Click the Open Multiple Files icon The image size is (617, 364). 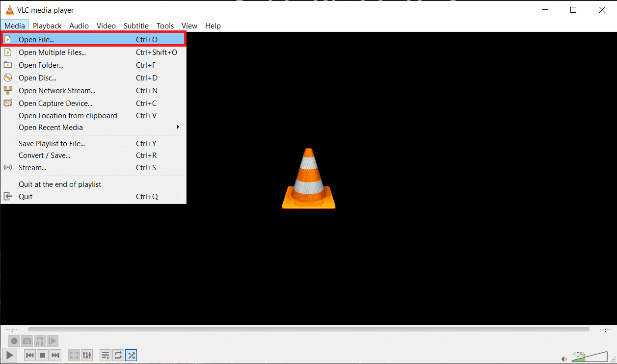(x=8, y=52)
